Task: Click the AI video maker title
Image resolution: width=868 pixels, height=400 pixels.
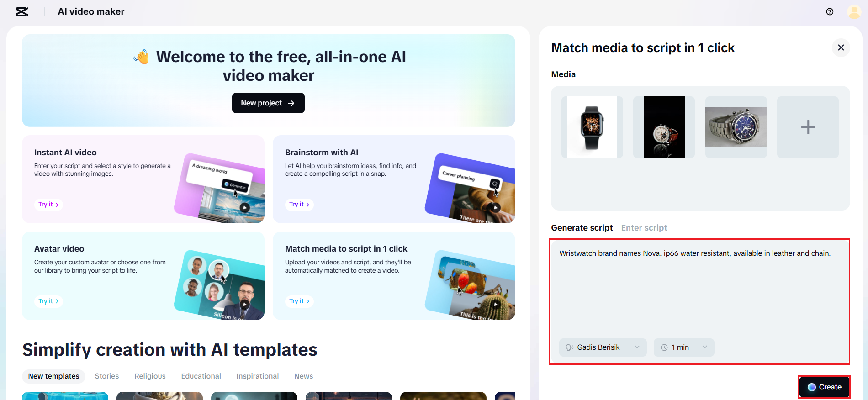Action: point(91,11)
